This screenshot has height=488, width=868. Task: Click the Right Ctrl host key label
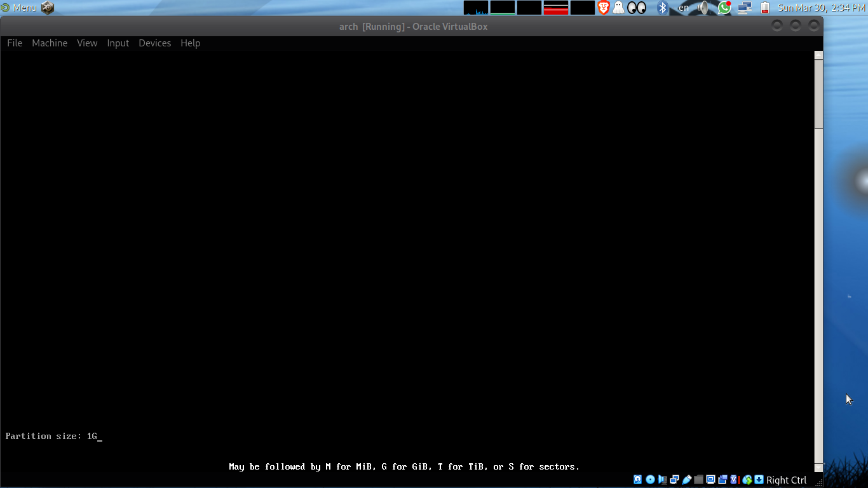pos(787,480)
